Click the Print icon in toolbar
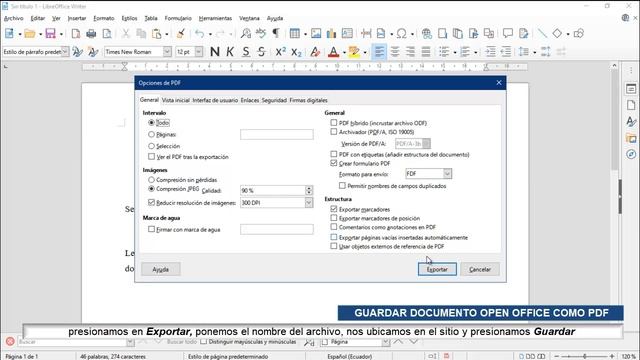 91,33
